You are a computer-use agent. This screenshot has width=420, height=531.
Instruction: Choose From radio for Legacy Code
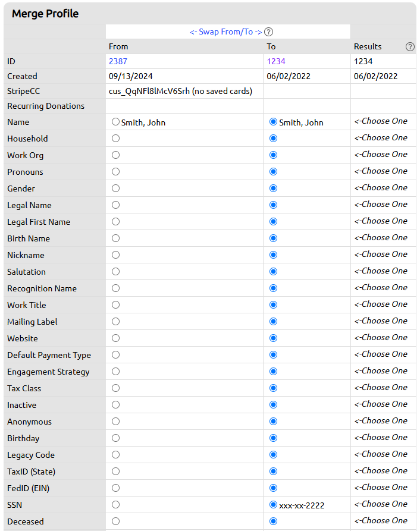[x=116, y=454]
